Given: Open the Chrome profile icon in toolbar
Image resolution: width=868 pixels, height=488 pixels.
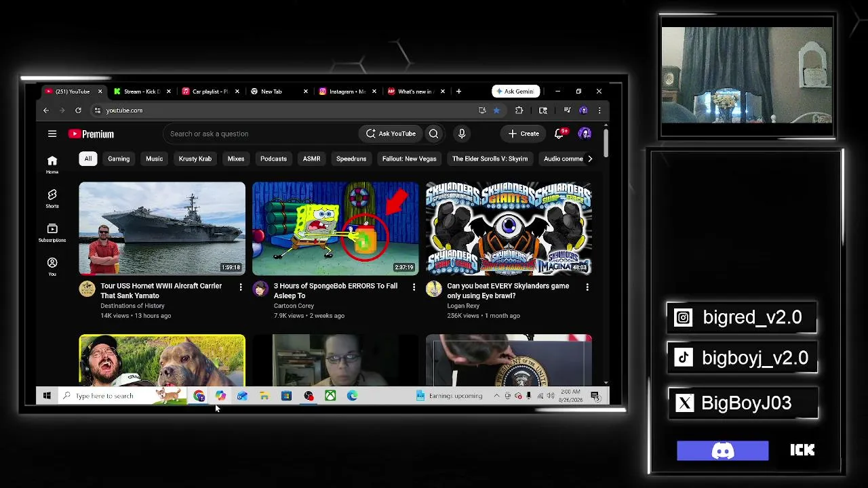Looking at the screenshot, I should coord(583,110).
